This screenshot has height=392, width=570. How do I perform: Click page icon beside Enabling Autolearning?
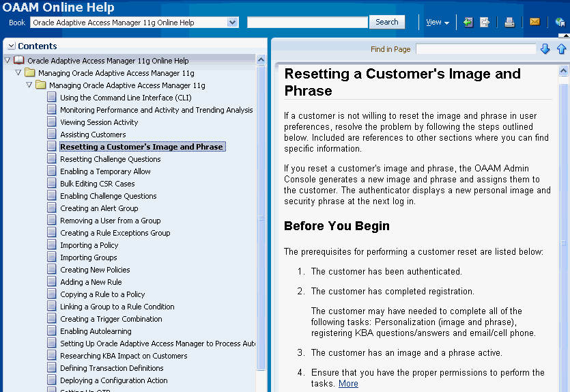[x=52, y=331]
